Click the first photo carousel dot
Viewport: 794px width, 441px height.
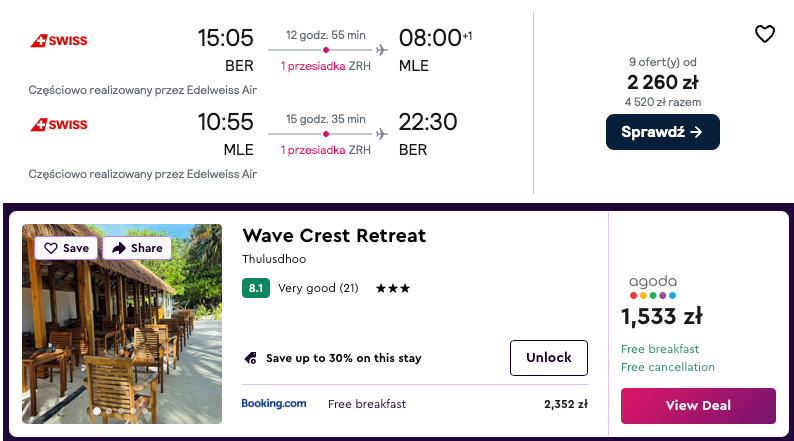click(97, 411)
